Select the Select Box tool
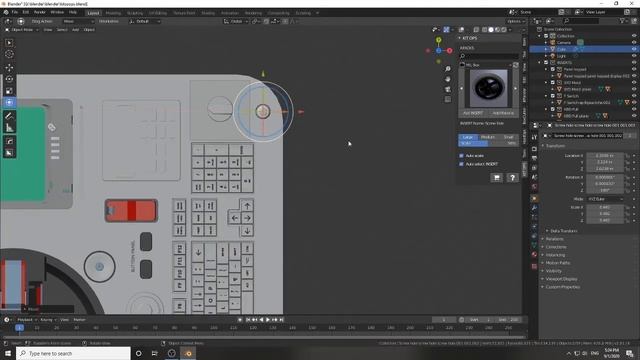 pos(9,43)
